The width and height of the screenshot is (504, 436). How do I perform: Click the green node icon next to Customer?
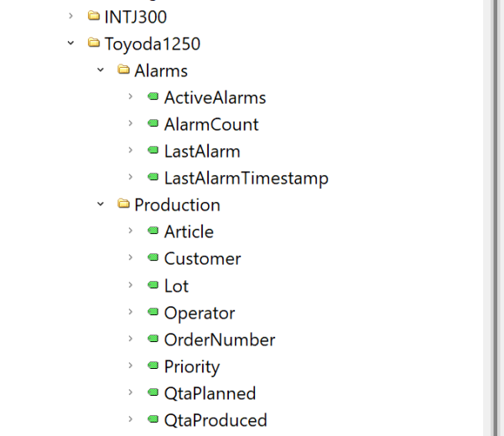pos(153,258)
